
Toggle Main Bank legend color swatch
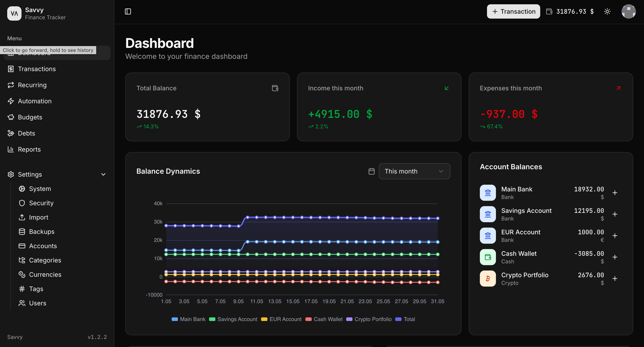[x=175, y=319]
